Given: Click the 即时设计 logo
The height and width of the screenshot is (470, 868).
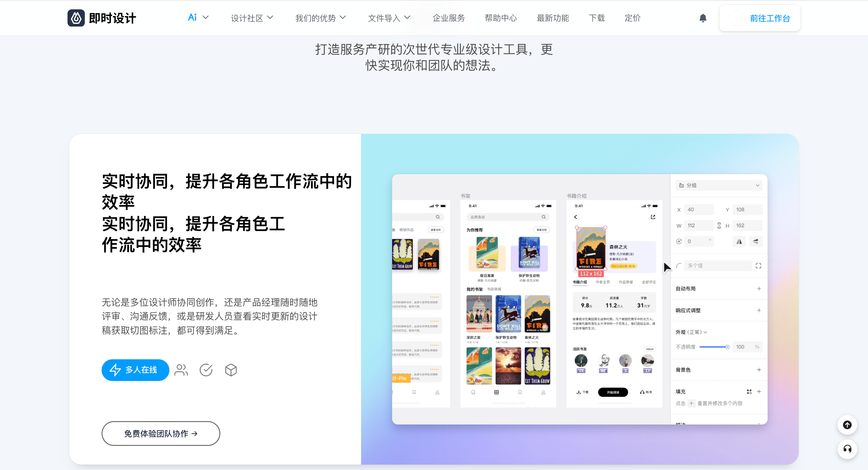Looking at the screenshot, I should (101, 18).
